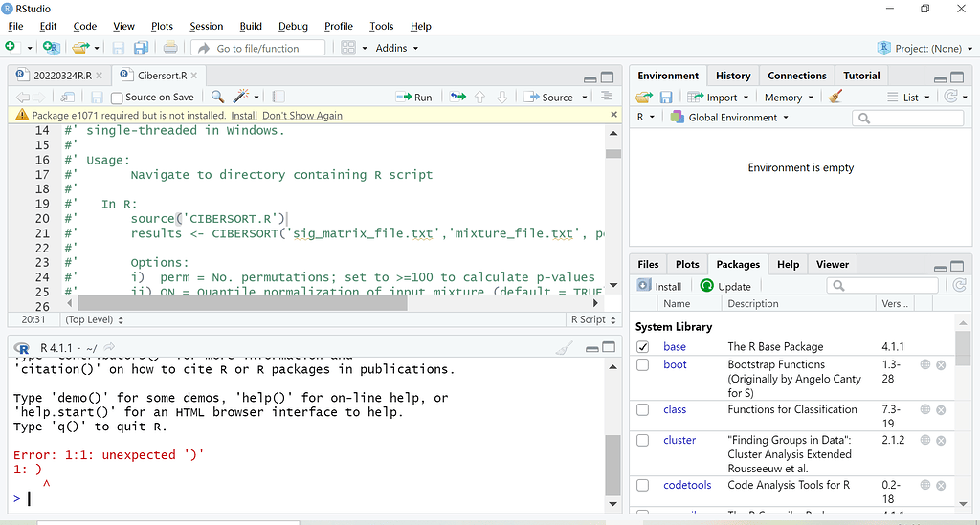The height and width of the screenshot is (525, 980).
Task: Click the Compile Report notebook icon
Action: 278,97
